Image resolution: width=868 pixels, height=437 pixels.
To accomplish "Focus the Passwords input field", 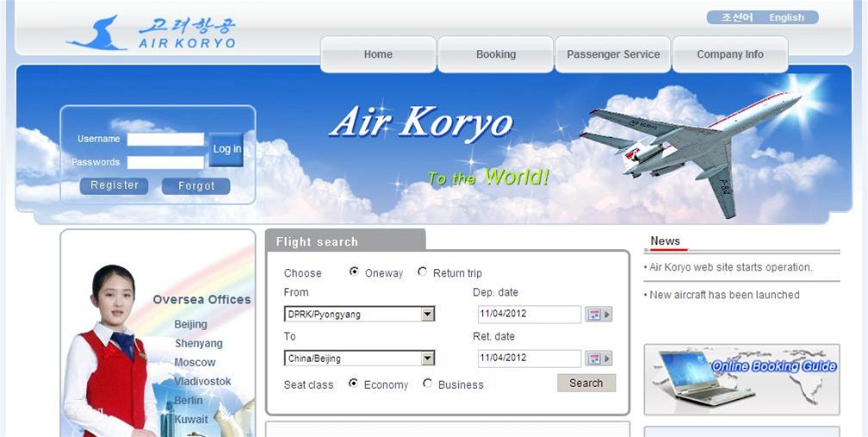I will (165, 162).
